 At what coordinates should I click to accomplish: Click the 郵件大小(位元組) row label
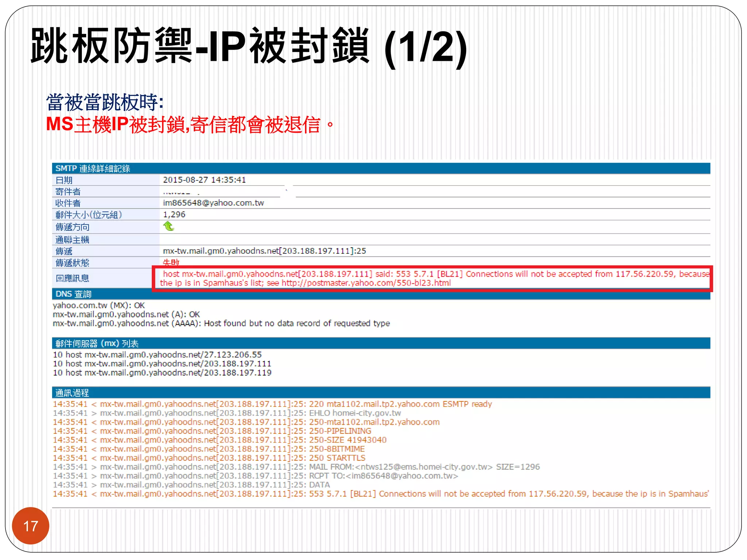click(89, 215)
